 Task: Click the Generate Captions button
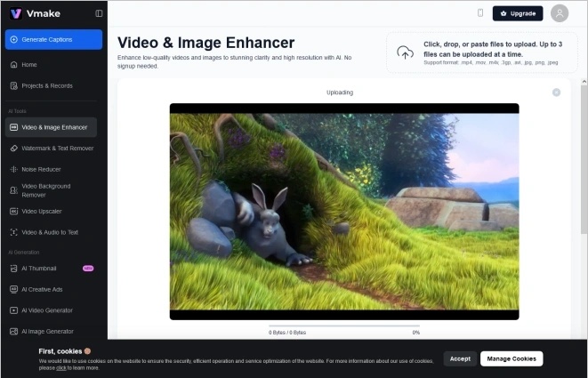(53, 39)
